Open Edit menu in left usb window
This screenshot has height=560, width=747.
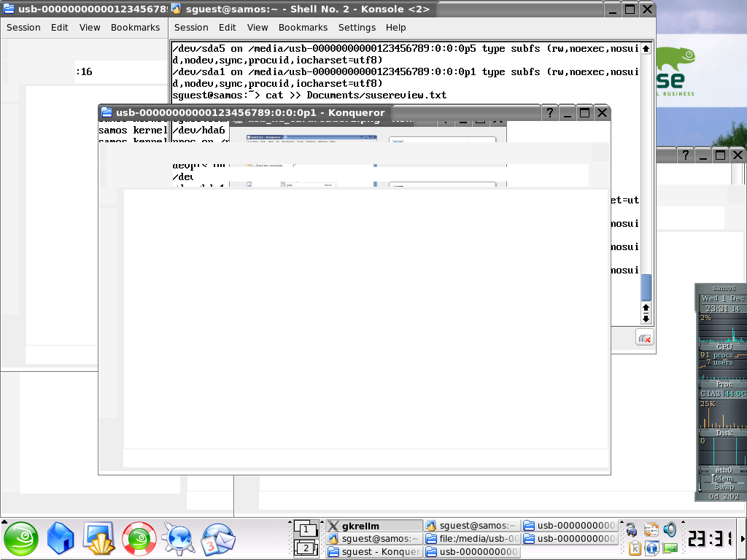point(60,28)
